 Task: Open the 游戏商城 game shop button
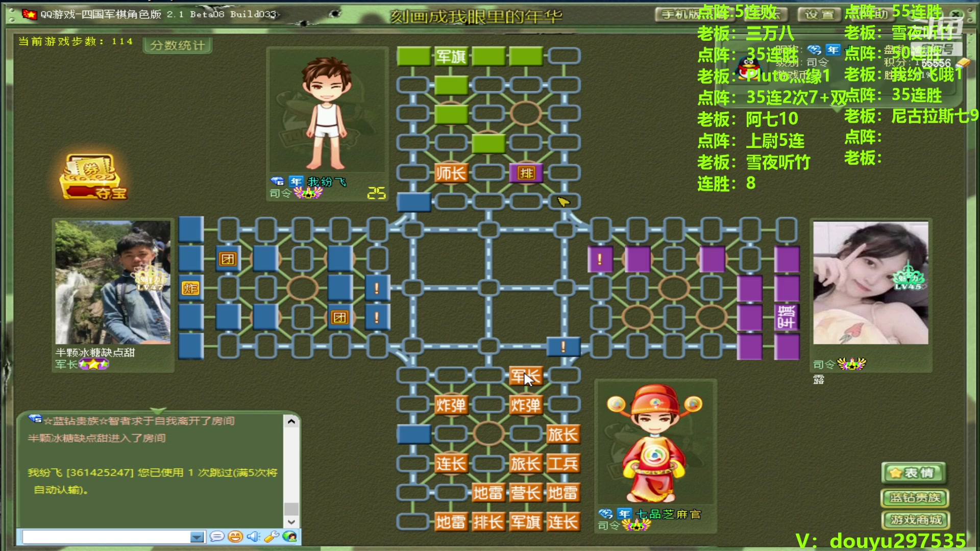click(x=916, y=520)
